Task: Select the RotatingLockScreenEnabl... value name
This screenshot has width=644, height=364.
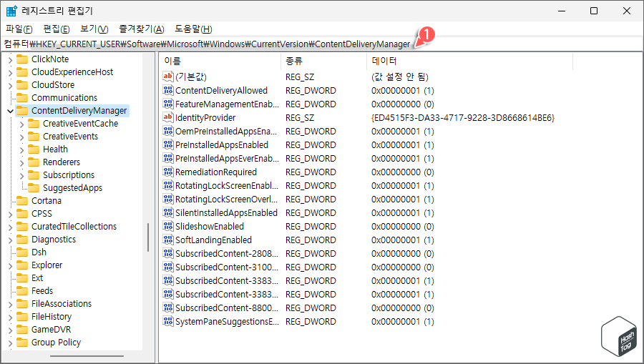Action: point(227,185)
